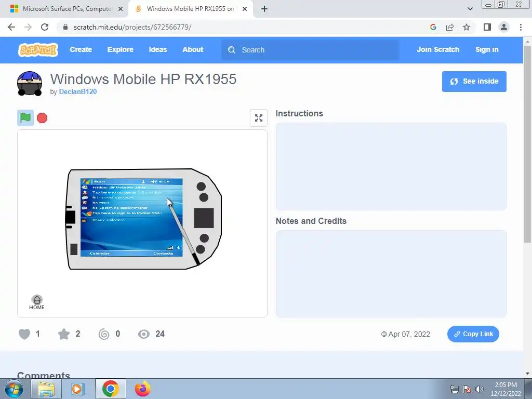The height and width of the screenshot is (399, 532).
Task: Click the green flag to start project
Action: coord(25,118)
